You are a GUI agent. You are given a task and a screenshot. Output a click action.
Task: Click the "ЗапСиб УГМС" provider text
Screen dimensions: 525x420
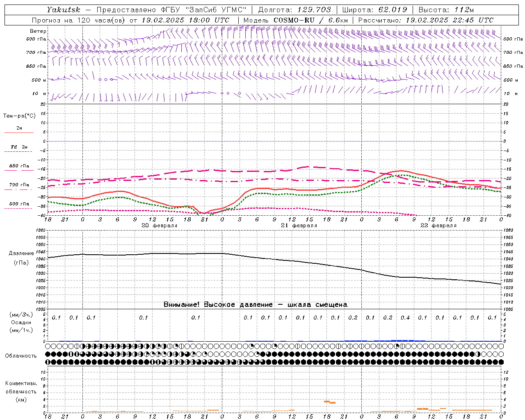point(216,10)
